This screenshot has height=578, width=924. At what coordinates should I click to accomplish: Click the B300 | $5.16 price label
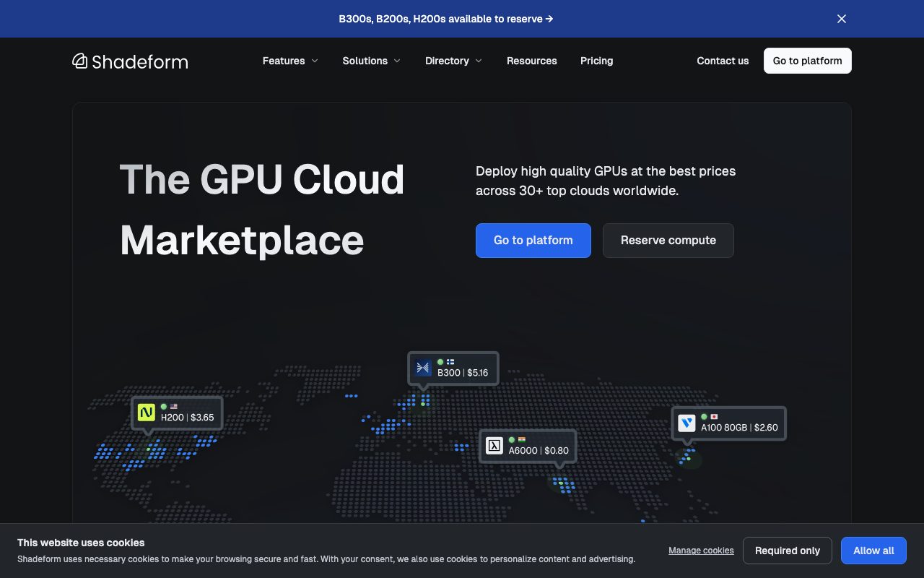(x=463, y=373)
